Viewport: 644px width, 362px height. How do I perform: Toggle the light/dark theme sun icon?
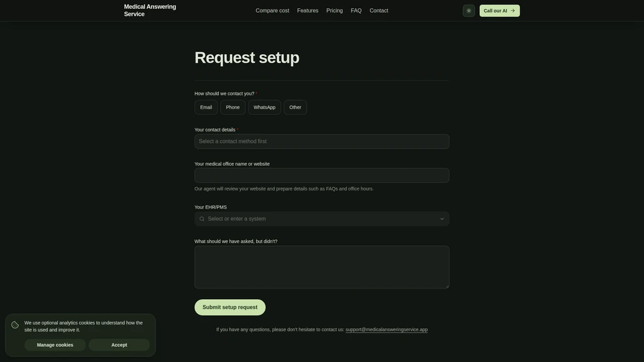[x=469, y=11]
